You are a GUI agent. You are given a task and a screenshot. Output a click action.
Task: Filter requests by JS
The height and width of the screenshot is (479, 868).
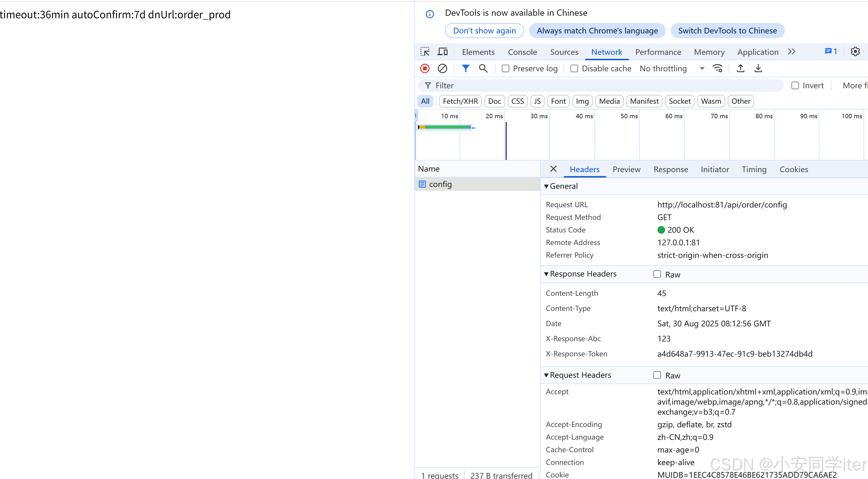point(537,101)
